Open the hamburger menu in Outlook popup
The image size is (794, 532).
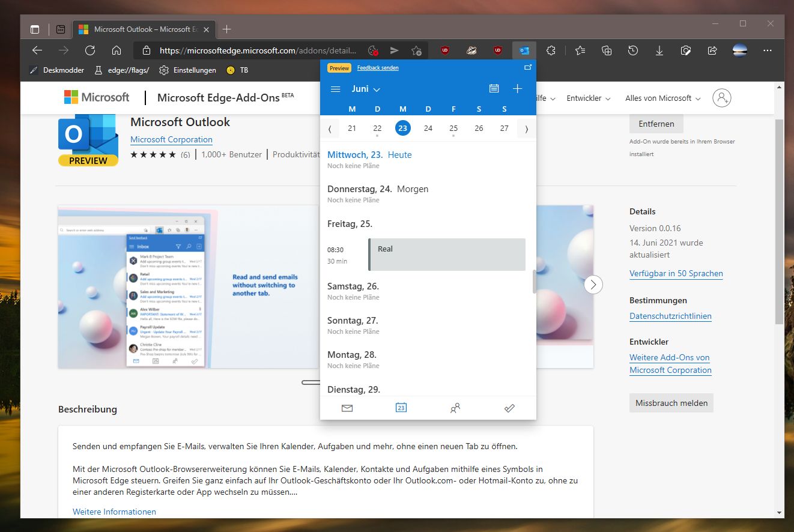(x=336, y=89)
